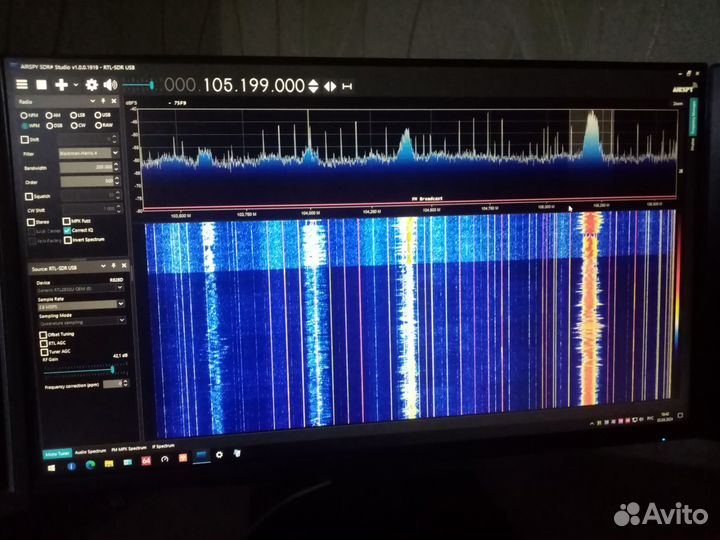Screen dimensions: 720x540
Task: Collapse the Radio panel with its chevron
Action: coord(92,101)
